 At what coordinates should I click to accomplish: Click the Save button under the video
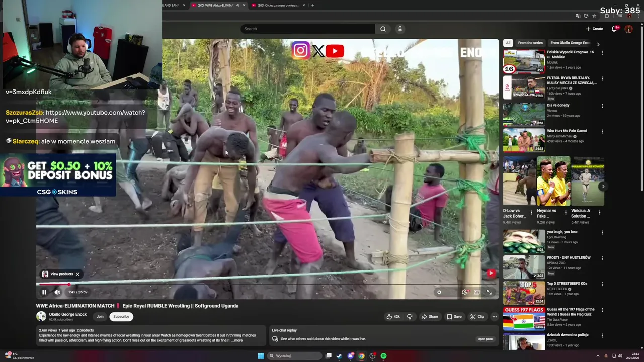454,317
